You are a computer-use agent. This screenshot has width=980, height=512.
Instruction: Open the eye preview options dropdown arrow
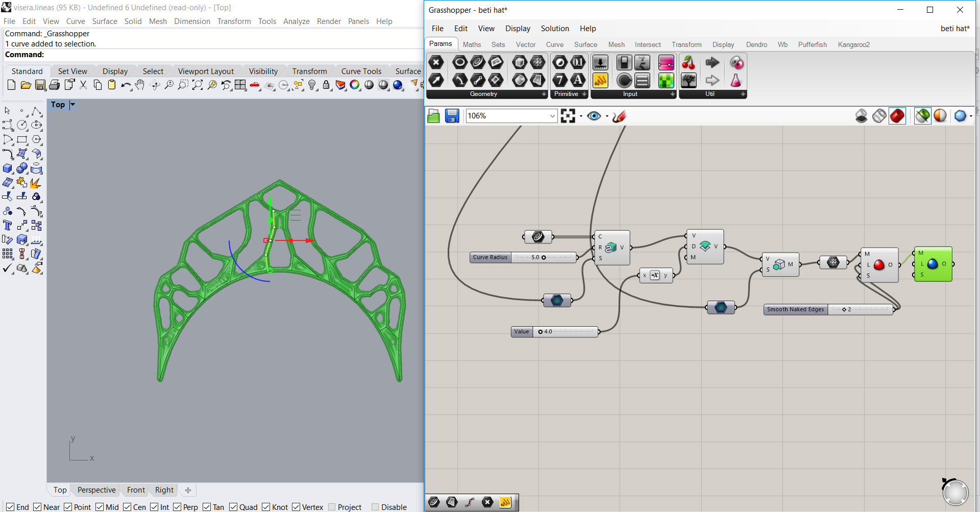(x=607, y=116)
